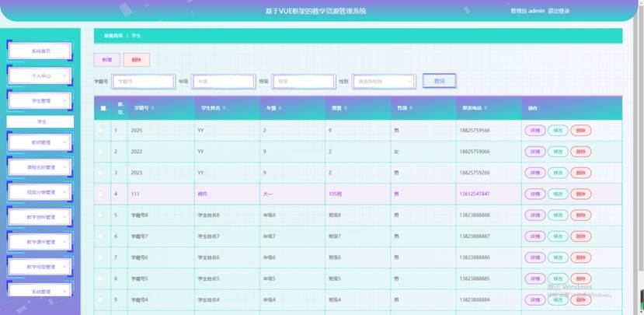The height and width of the screenshot is (315, 644).
Task: Check the checkbox for row 4 (111)
Action: click(x=100, y=194)
